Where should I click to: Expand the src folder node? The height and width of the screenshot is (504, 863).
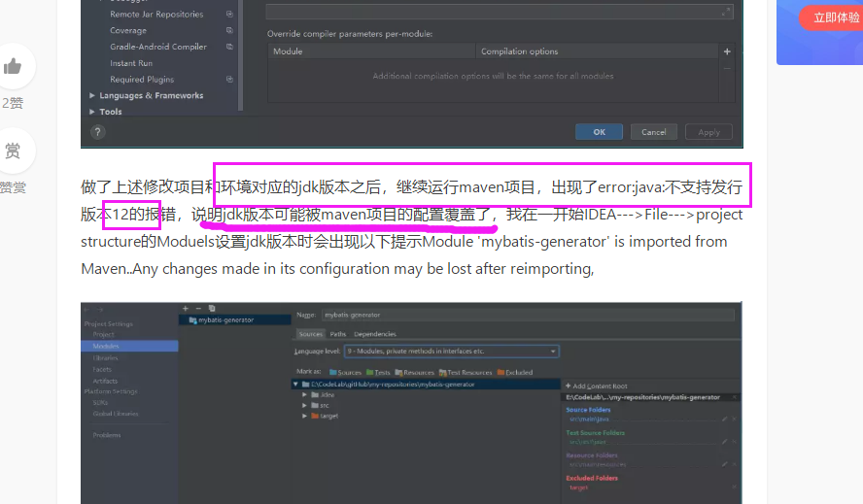click(x=304, y=405)
